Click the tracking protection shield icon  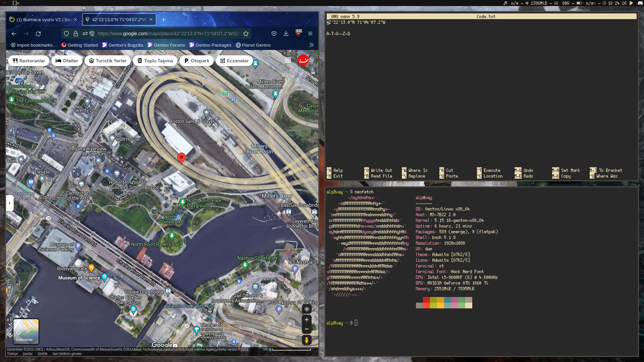click(66, 34)
